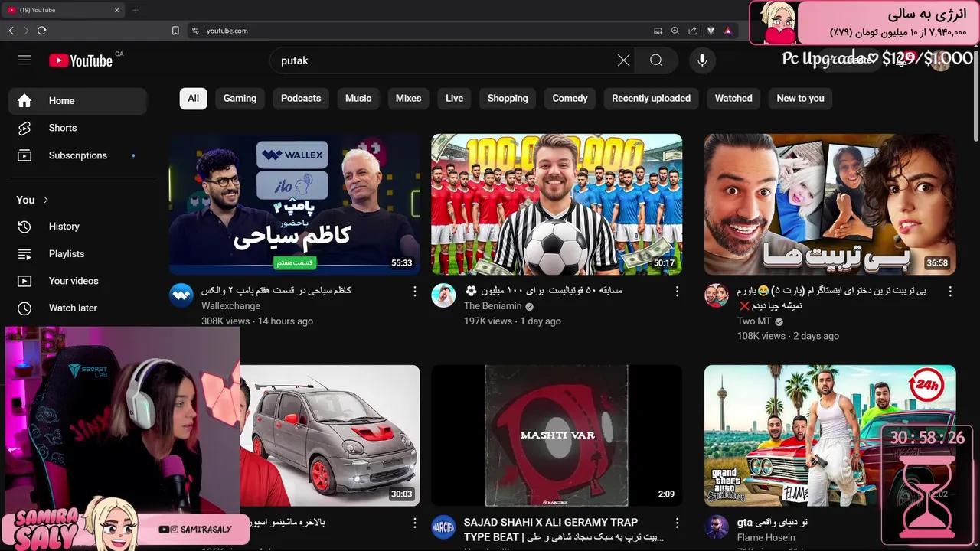Open Two MT channel avatar
Image resolution: width=980 pixels, height=551 pixels.
tap(717, 295)
